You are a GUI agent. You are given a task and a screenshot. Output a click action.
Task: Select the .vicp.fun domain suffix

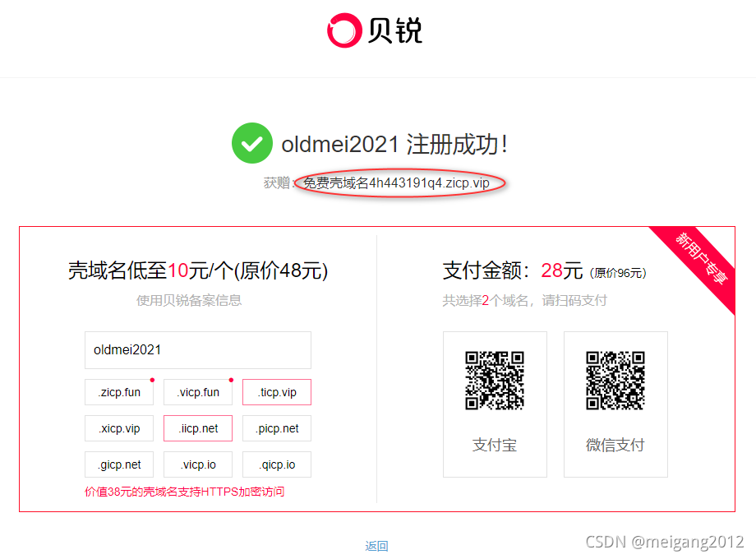[x=198, y=392]
